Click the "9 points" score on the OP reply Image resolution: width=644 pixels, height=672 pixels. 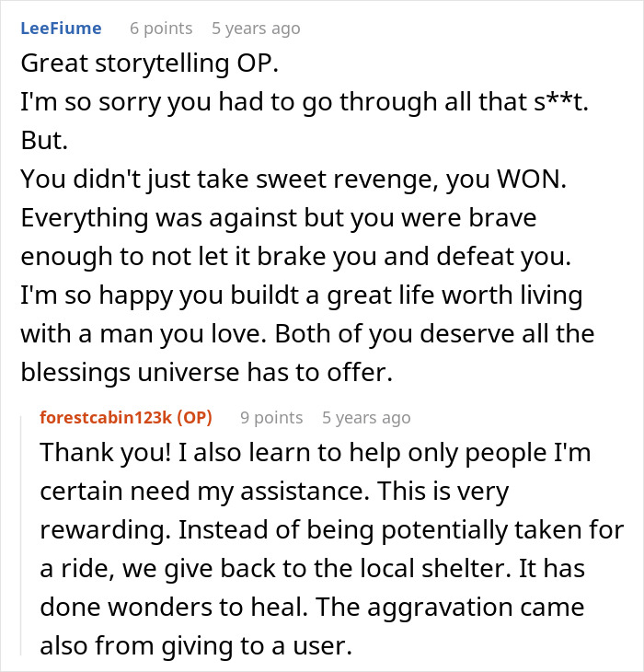point(271,417)
